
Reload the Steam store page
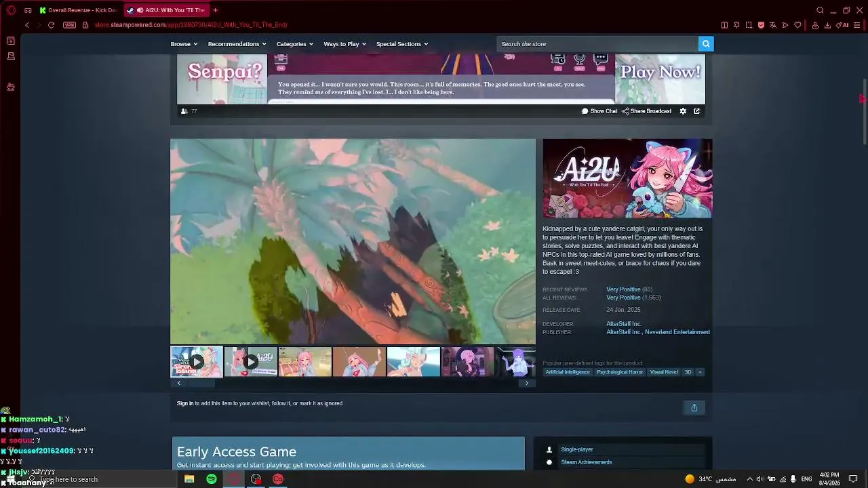click(51, 25)
